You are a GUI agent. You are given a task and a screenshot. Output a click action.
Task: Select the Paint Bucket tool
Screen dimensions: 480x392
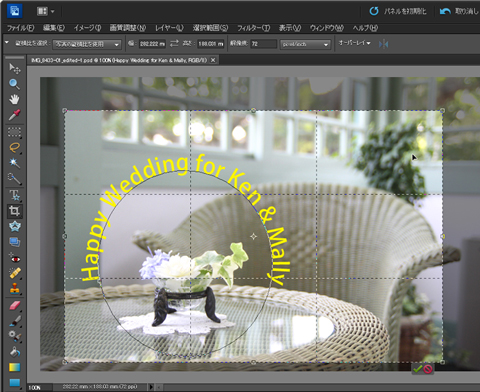tap(14, 351)
